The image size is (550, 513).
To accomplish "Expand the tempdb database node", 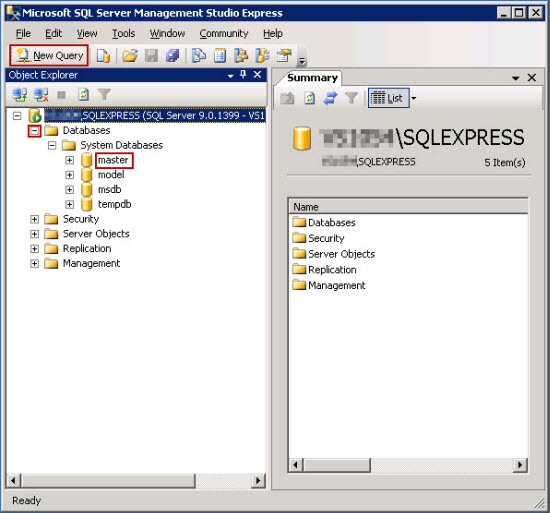I will coord(69,204).
